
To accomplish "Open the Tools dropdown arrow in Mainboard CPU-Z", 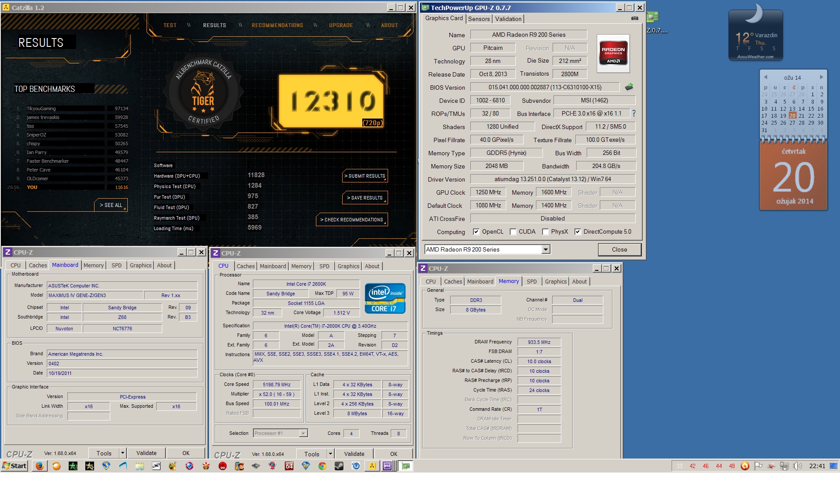I will pos(123,453).
